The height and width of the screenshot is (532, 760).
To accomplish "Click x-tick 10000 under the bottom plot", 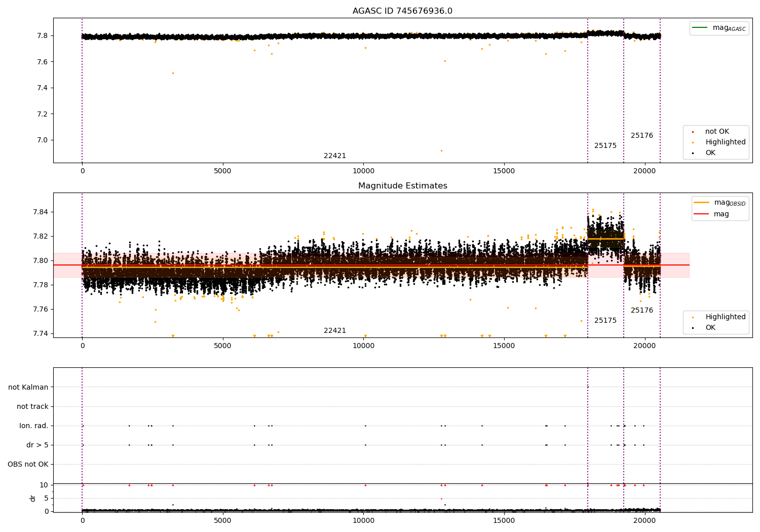I will [x=363, y=521].
